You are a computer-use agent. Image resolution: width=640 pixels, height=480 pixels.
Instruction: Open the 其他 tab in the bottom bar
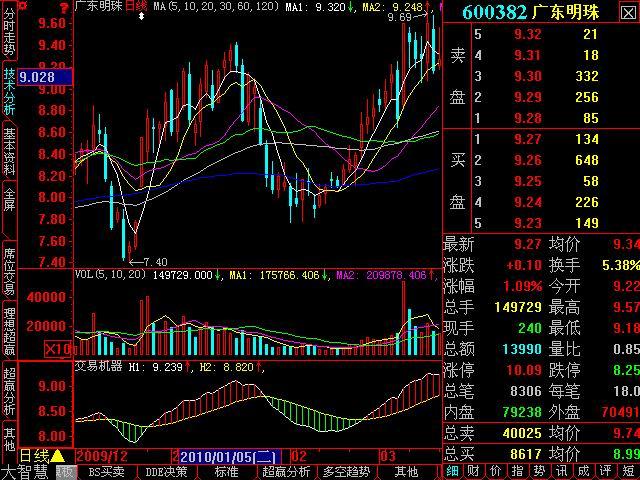tap(406, 472)
